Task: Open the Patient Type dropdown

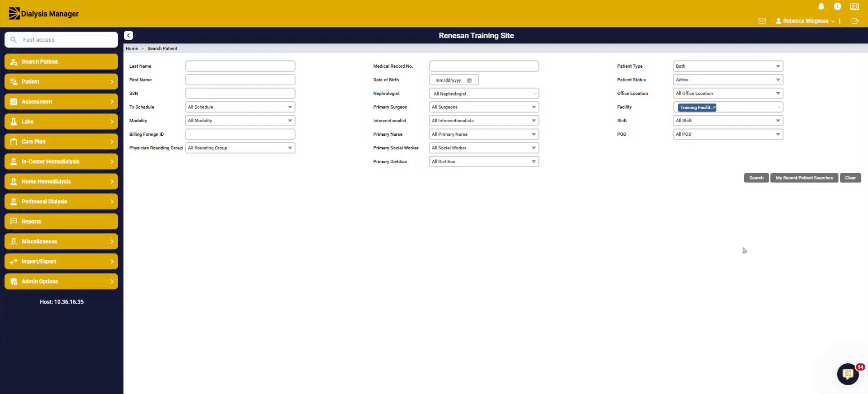Action: (x=728, y=66)
